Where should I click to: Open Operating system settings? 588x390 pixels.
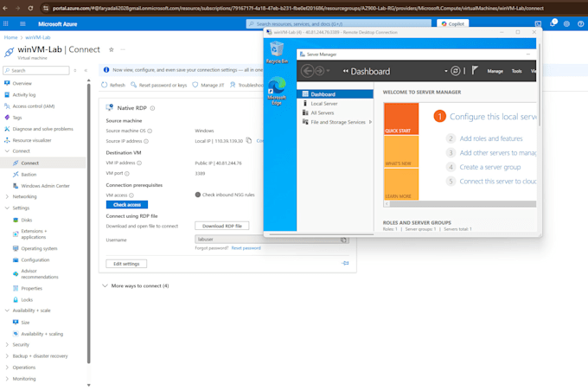[x=39, y=248]
